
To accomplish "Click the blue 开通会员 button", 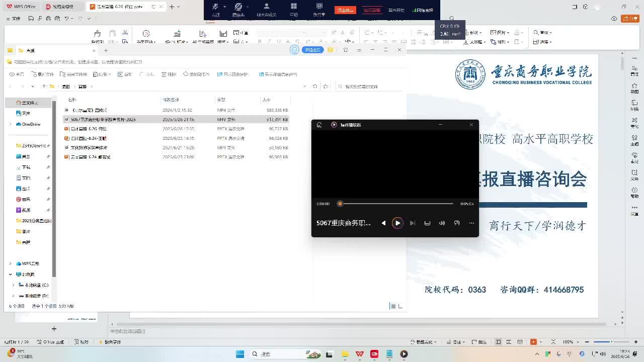I will pyautogui.click(x=312, y=50).
